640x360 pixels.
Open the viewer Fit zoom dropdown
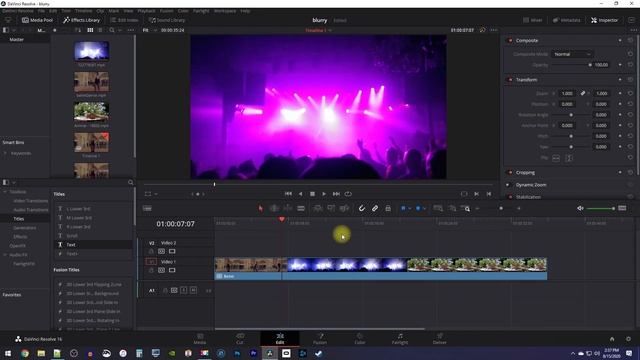point(148,30)
